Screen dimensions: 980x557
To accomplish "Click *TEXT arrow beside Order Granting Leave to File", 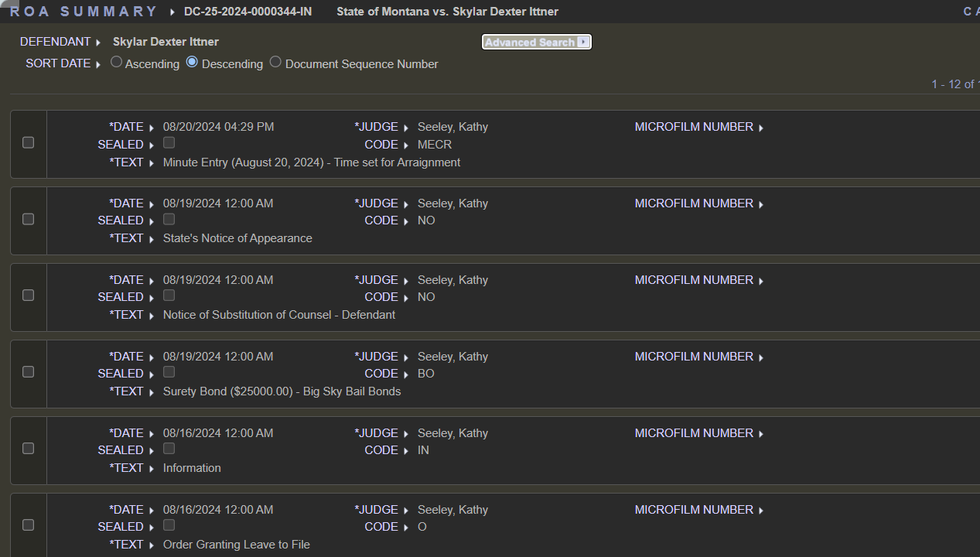I will click(x=152, y=545).
